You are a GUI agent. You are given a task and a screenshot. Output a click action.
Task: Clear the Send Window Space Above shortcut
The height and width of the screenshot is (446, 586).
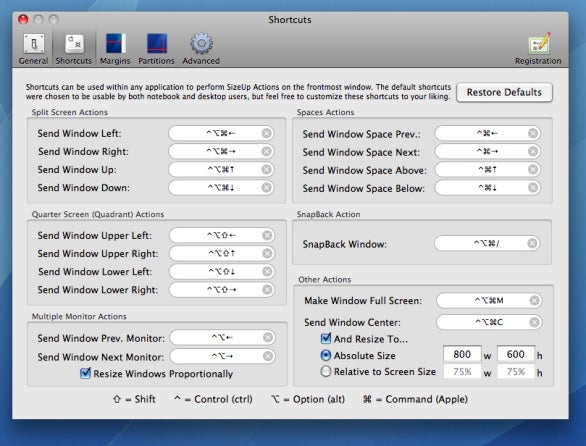[533, 169]
